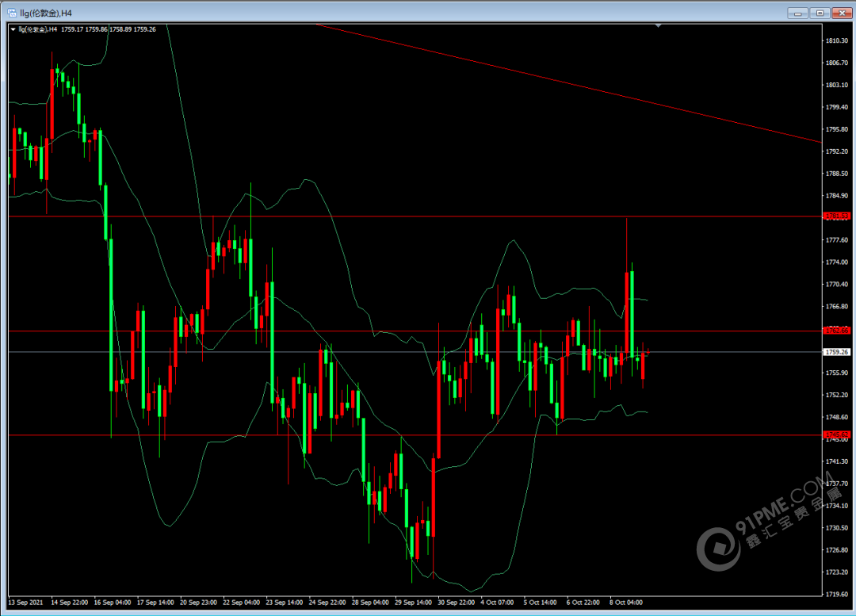Click the 17 Sep 14:00 time label
Screen dimensions: 856x616
[x=155, y=603]
